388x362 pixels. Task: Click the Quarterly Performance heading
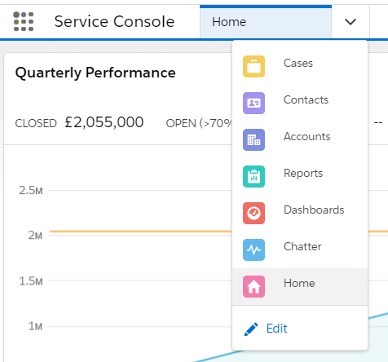[95, 73]
